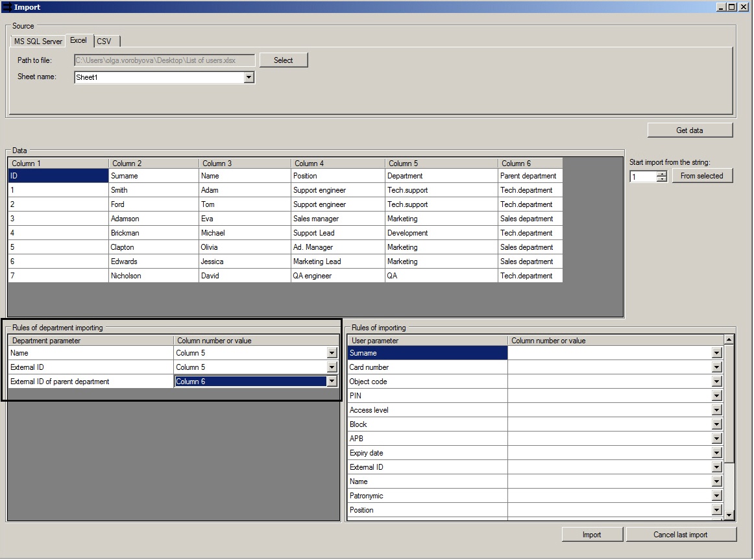
Task: Open the CSV source tab
Action: [104, 42]
